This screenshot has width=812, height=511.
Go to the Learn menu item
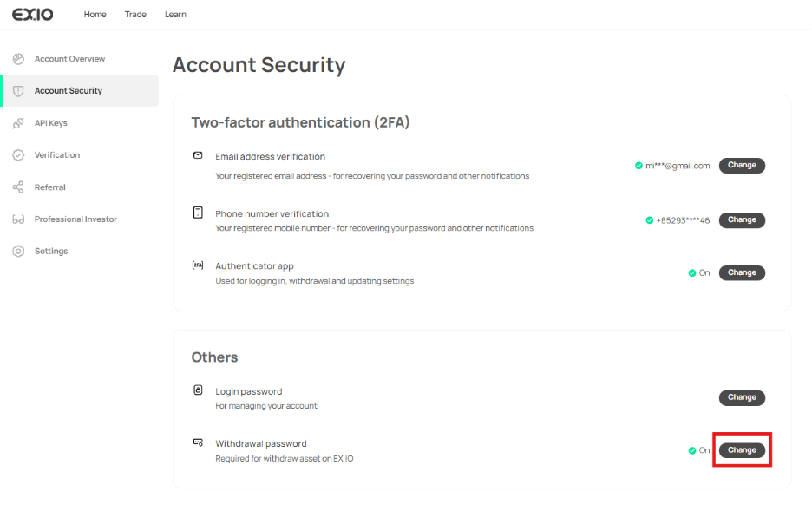(175, 15)
